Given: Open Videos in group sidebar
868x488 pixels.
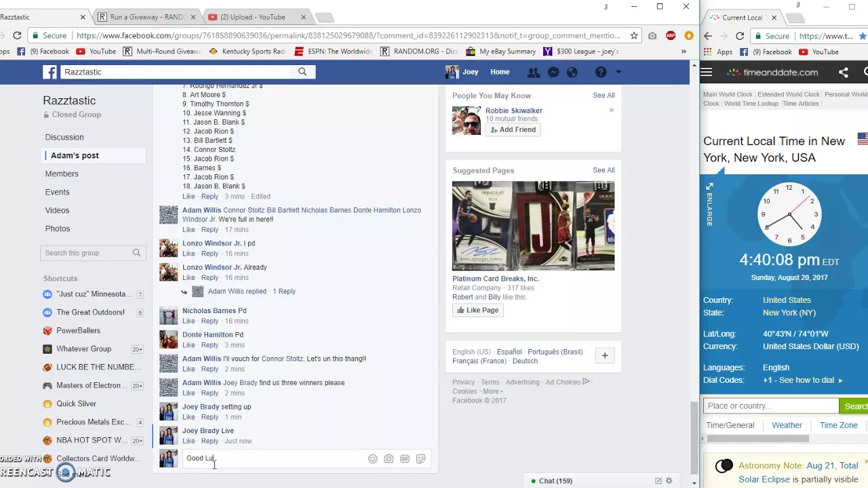Looking at the screenshot, I should (58, 210).
